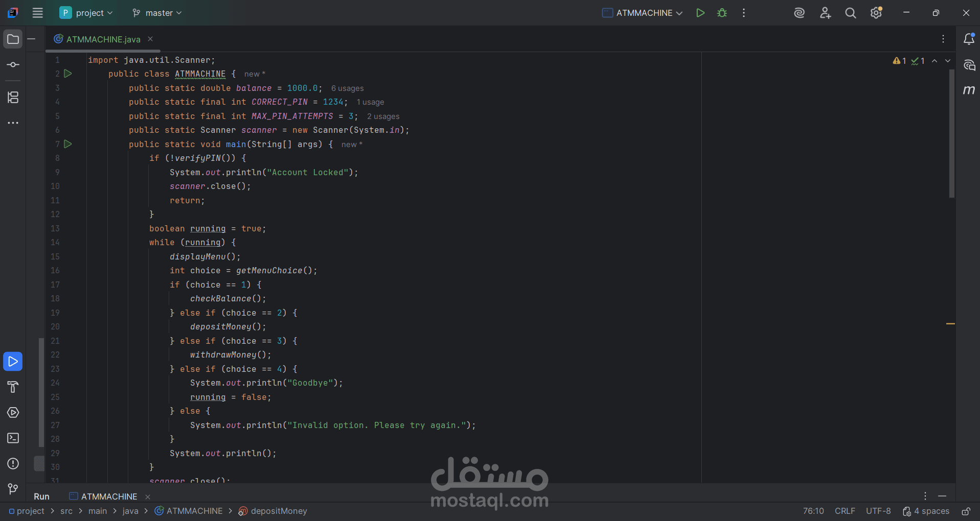
Task: Open the Project tool window folder icon
Action: tap(13, 39)
